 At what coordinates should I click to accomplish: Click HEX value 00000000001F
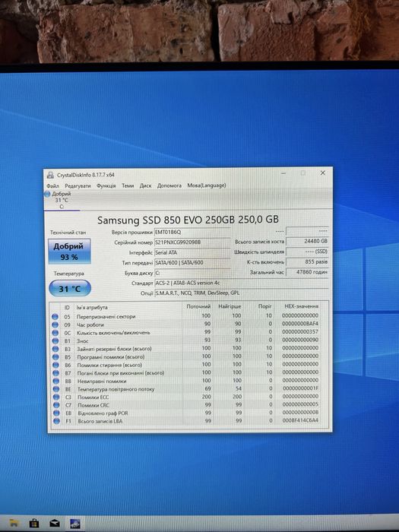tap(301, 388)
